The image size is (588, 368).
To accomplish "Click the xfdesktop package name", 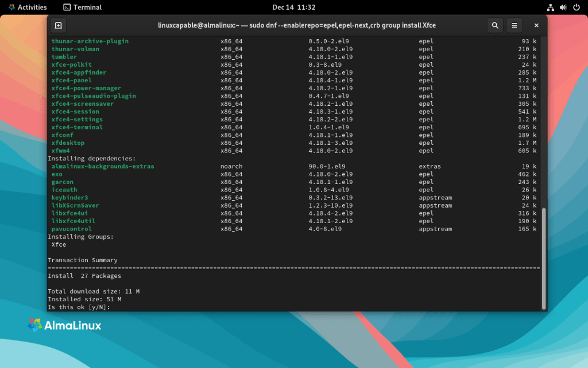I will coord(68,143).
